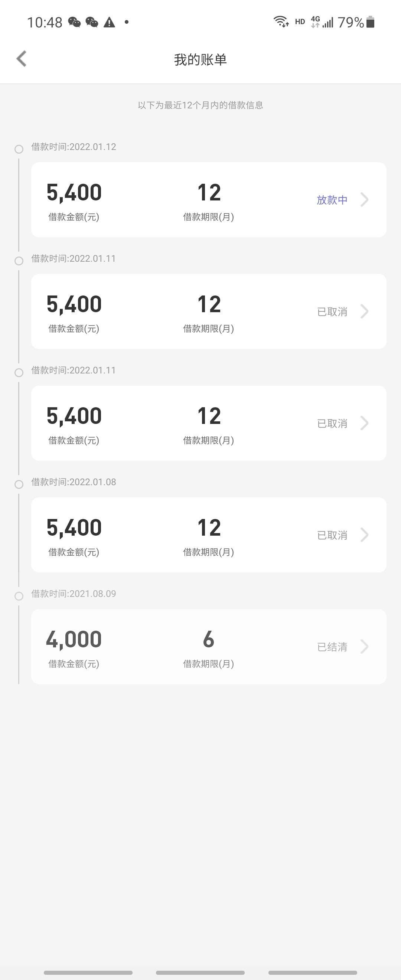This screenshot has height=980, width=401.
Task: Open the 4,000 yuan 6-month loan card
Action: (x=209, y=646)
